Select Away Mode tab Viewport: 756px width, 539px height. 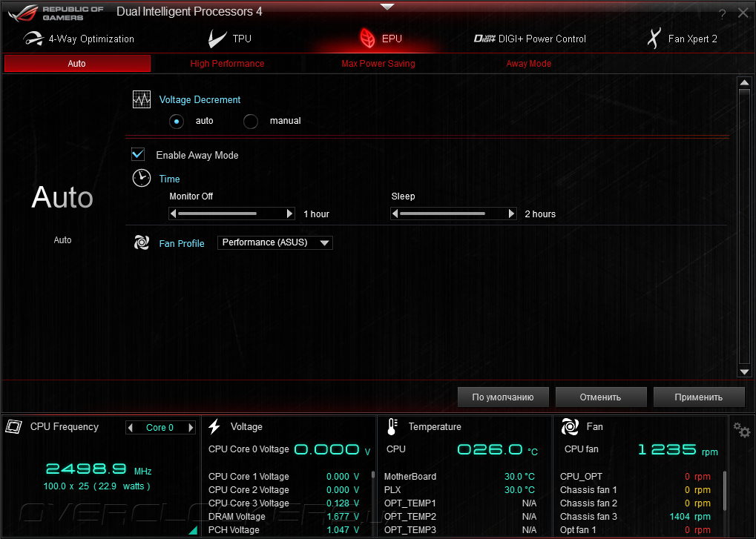(528, 64)
